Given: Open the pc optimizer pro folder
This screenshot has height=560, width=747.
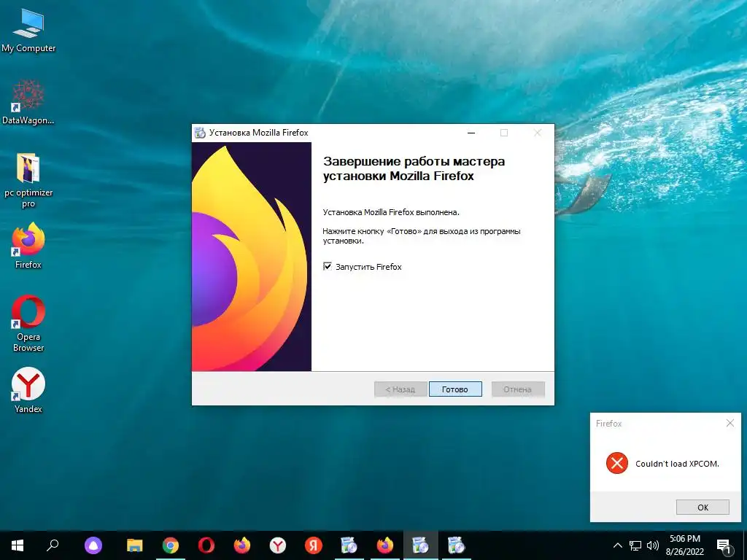Looking at the screenshot, I should [x=28, y=180].
